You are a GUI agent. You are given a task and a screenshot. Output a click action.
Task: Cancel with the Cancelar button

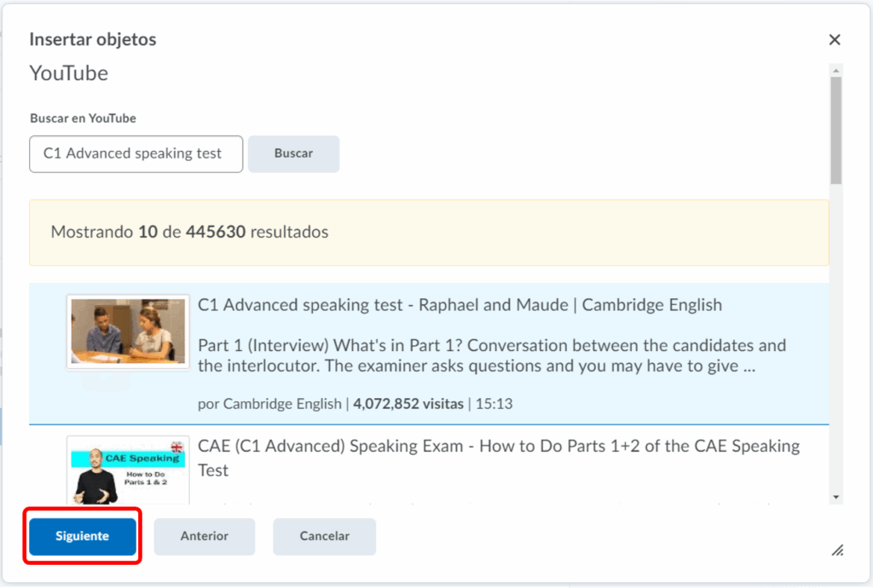click(324, 536)
